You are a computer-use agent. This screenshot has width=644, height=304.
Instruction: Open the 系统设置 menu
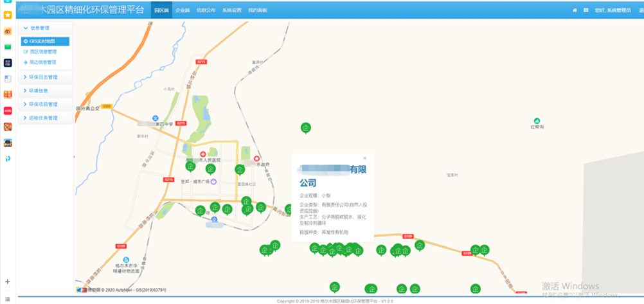coord(232,10)
